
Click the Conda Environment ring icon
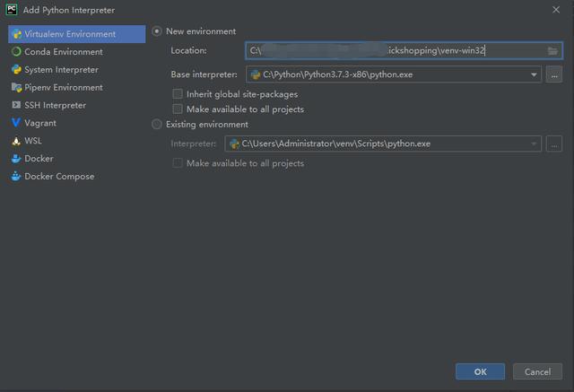pos(16,52)
